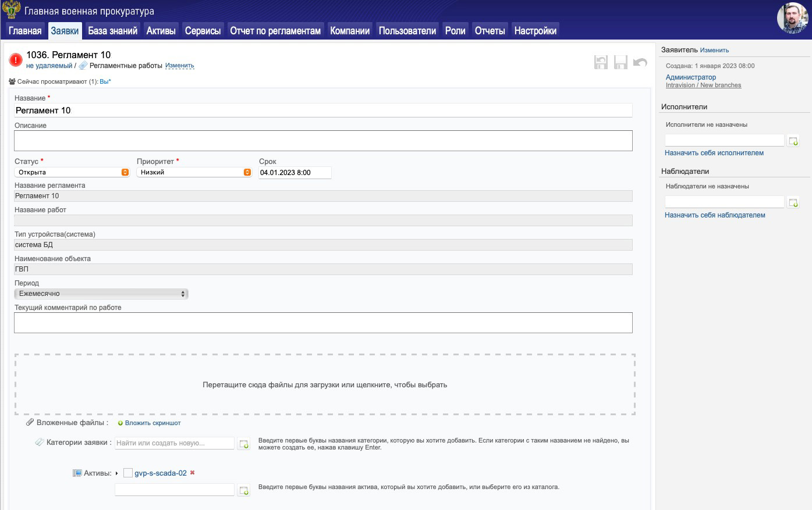812x510 pixels.
Task: Remove asset gvp-s-scada-02 with red cross
Action: click(x=192, y=473)
